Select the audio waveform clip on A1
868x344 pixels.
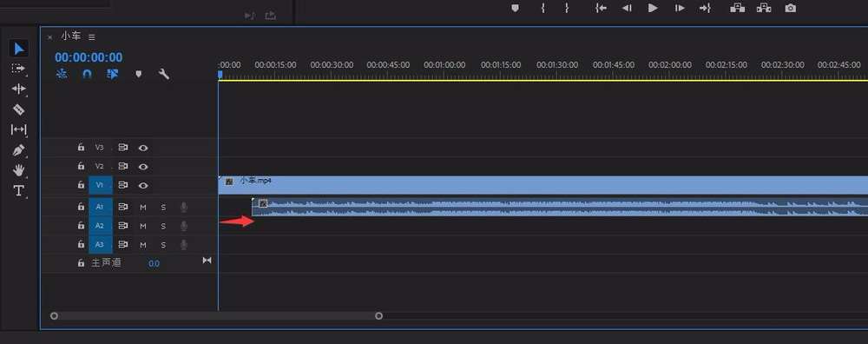[560, 208]
